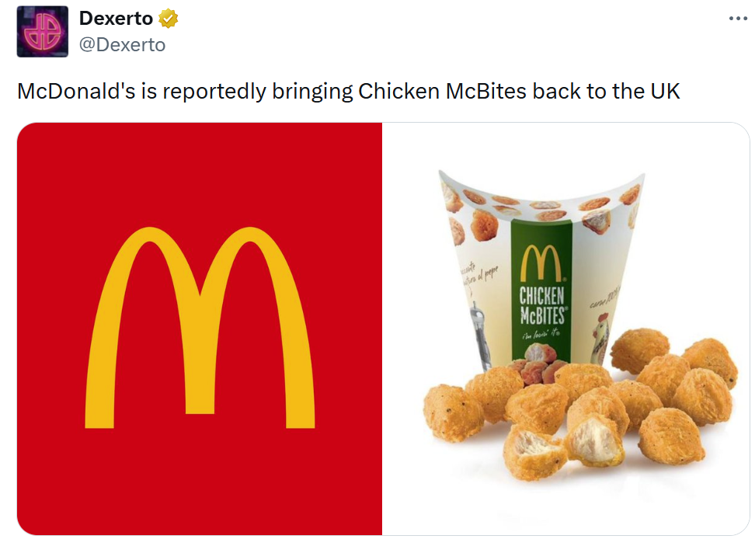Image resolution: width=755 pixels, height=560 pixels.
Task: Click the "al pepe" script on carton
Action: click(487, 274)
